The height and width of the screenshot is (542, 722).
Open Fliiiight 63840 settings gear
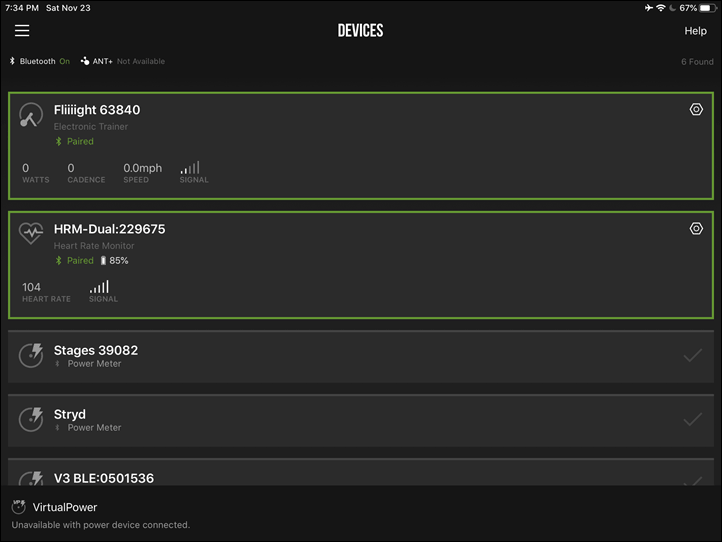pyautogui.click(x=696, y=110)
